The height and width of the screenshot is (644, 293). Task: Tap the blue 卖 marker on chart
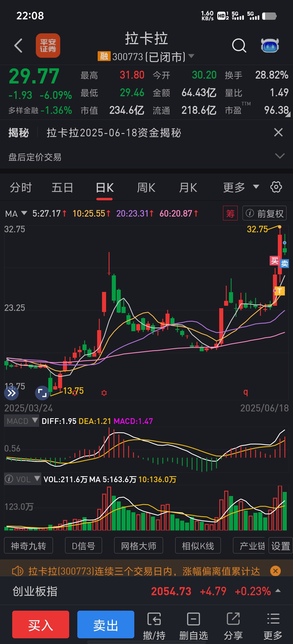[284, 263]
